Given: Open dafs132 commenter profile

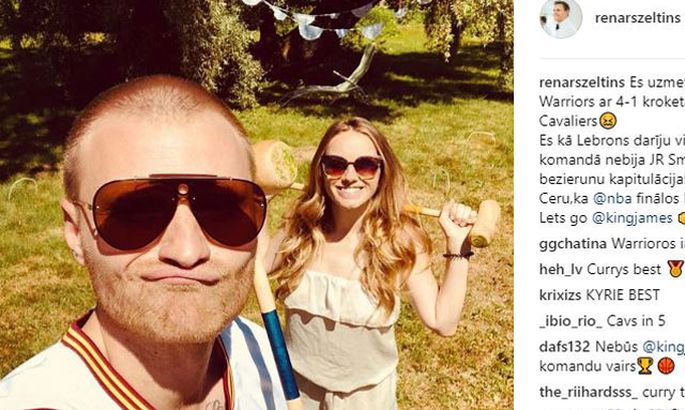Looking at the screenshot, I should coord(564,347).
